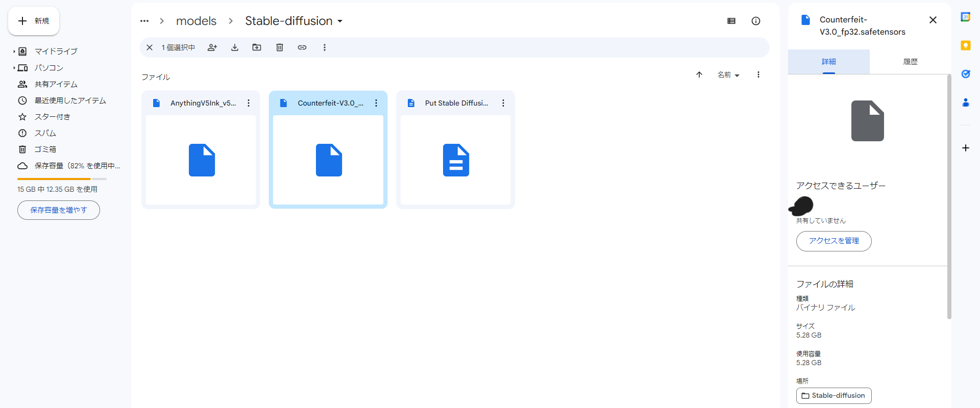This screenshot has height=408, width=980.
Task: Open more actions in selection toolbar
Action: 324,47
